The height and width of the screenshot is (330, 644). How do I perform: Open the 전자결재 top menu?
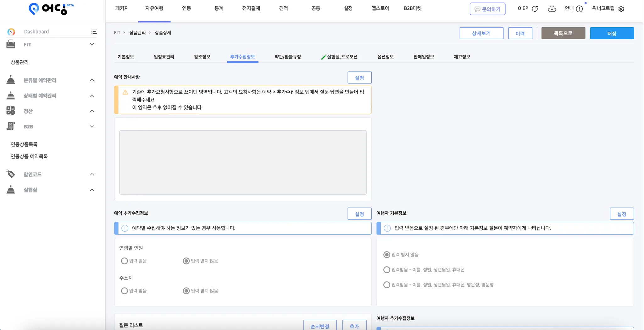(251, 8)
